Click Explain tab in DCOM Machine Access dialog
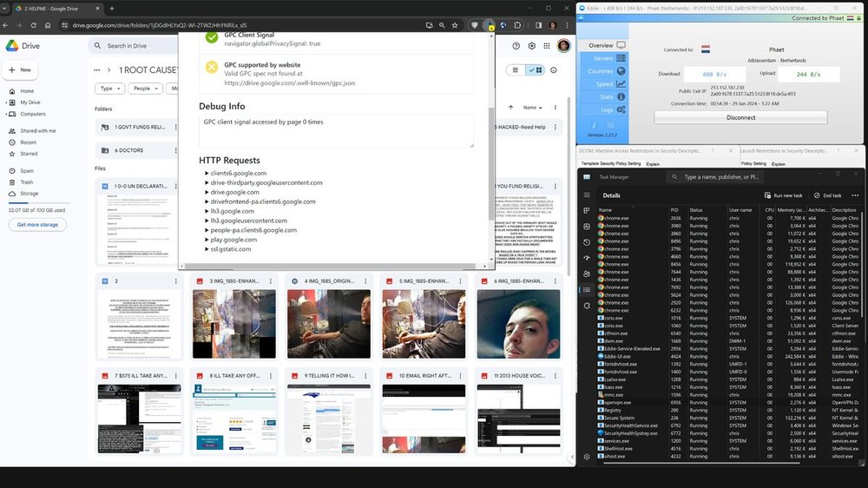This screenshot has width=868, height=488. click(x=653, y=164)
